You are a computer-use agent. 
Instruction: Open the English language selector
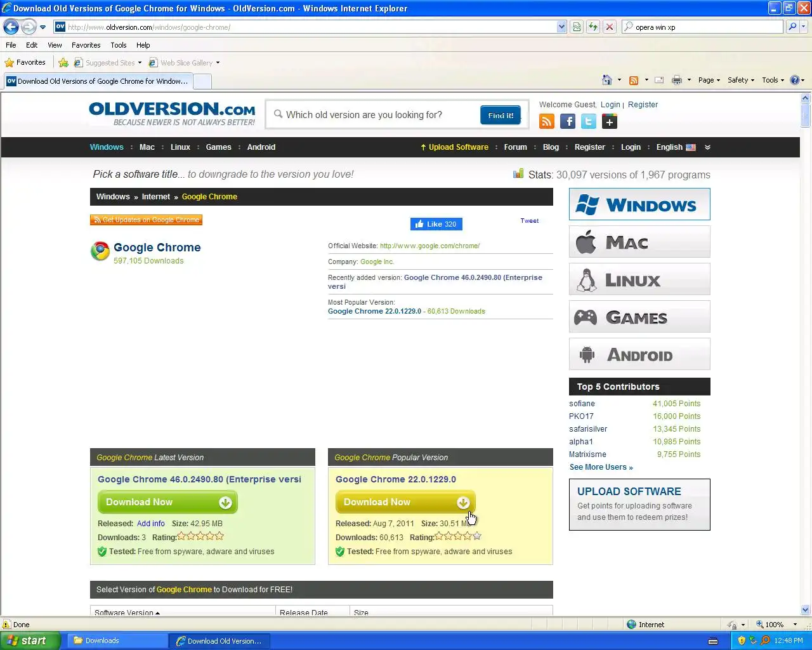pyautogui.click(x=676, y=147)
